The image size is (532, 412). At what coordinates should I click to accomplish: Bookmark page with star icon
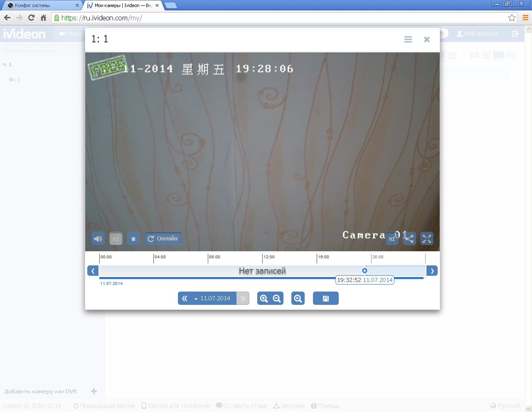tap(512, 18)
